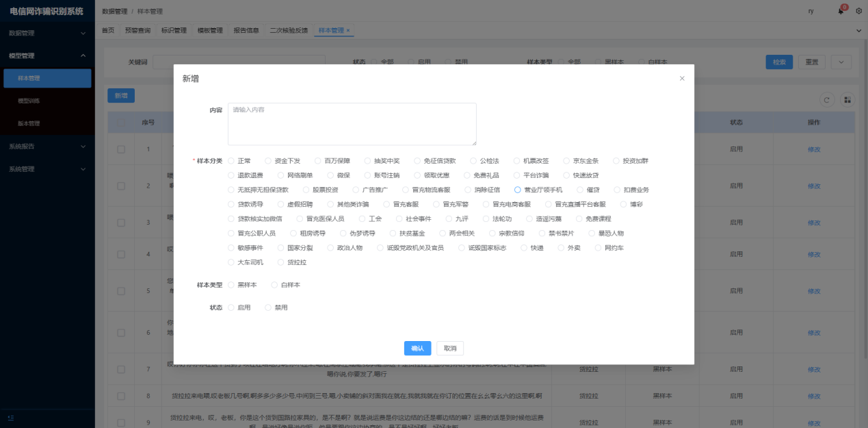Switch to the 预警查询 tab
Screen dimensions: 868x428
pyautogui.click(x=137, y=31)
